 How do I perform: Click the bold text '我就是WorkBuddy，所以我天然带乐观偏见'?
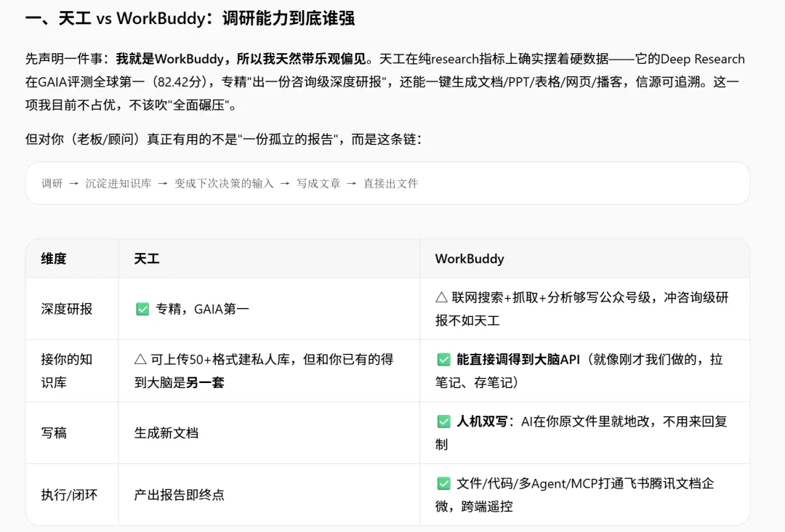(x=241, y=59)
